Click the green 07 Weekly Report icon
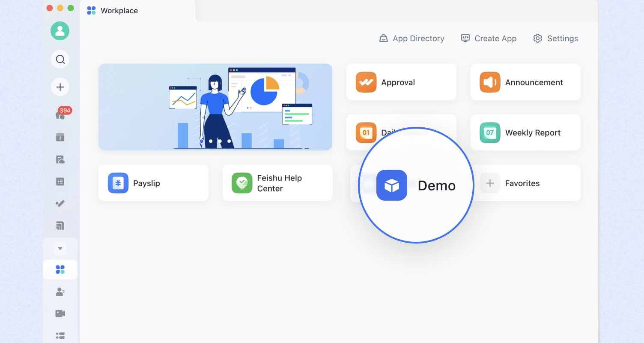This screenshot has height=343, width=644. [490, 132]
